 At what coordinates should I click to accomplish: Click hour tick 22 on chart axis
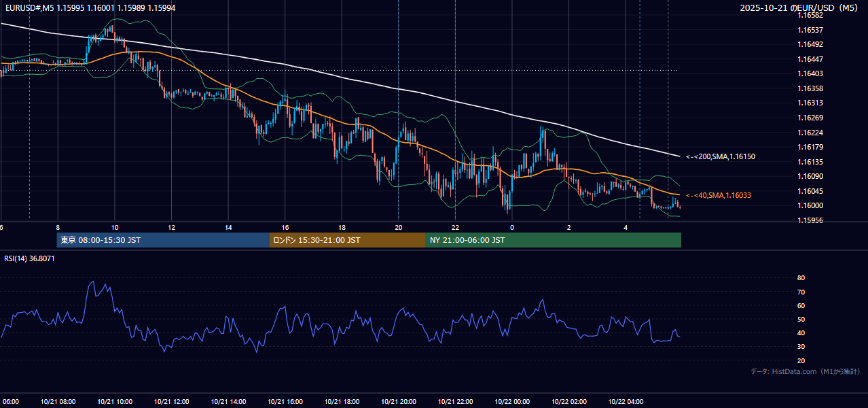point(455,227)
